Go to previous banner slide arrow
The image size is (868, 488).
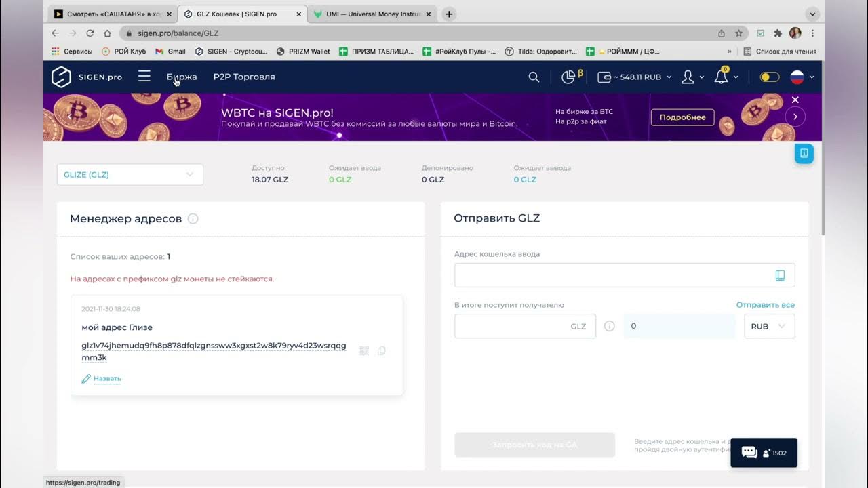click(x=69, y=117)
